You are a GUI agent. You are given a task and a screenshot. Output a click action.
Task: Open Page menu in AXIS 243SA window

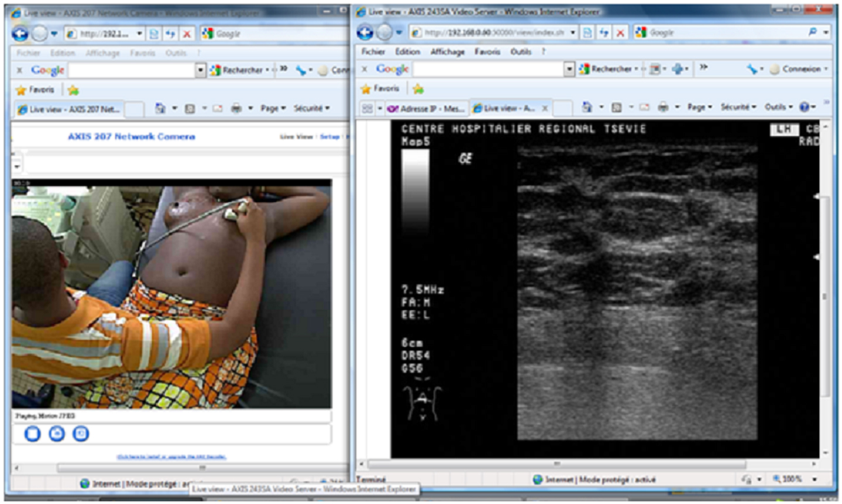click(699, 107)
